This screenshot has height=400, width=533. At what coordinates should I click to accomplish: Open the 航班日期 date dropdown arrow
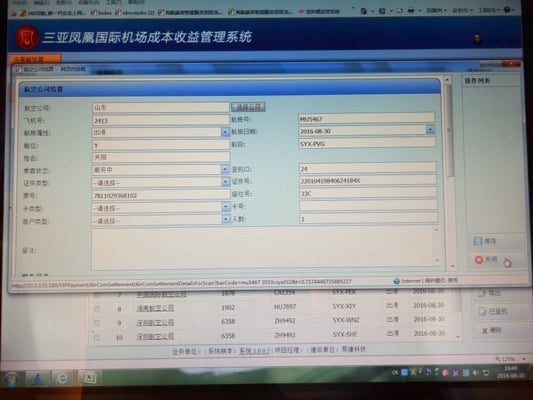pos(430,130)
